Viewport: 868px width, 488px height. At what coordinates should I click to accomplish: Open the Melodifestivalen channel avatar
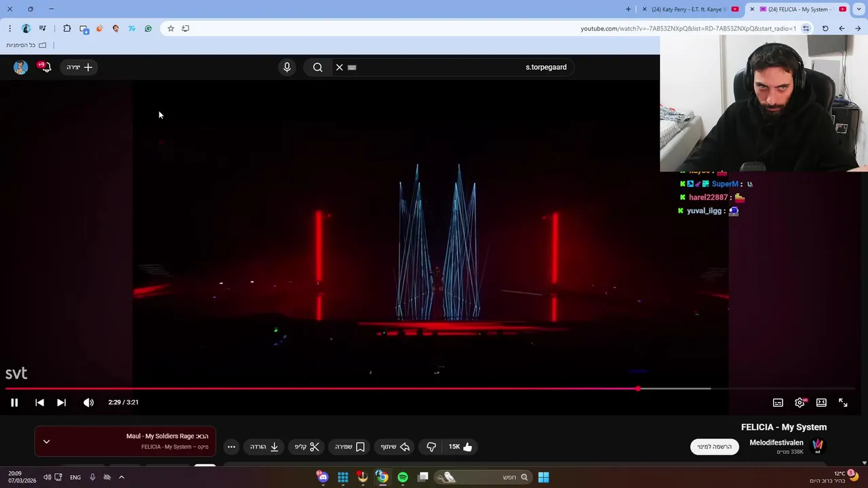pyautogui.click(x=818, y=447)
